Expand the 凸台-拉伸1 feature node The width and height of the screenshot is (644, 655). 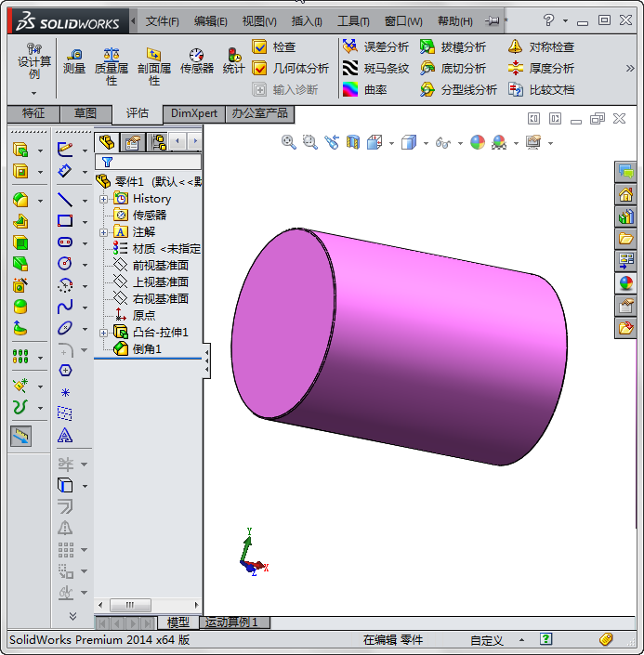coord(103,333)
